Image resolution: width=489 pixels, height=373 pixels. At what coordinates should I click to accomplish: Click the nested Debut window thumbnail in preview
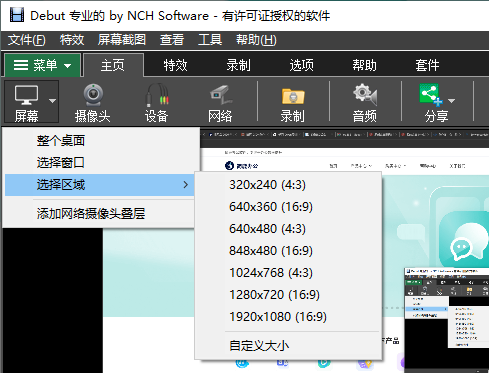[447, 320]
